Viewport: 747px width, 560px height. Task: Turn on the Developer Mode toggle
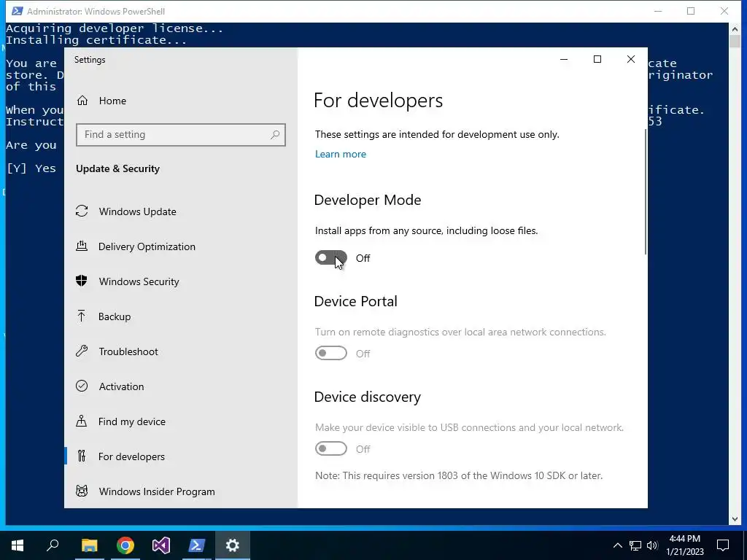tap(331, 257)
